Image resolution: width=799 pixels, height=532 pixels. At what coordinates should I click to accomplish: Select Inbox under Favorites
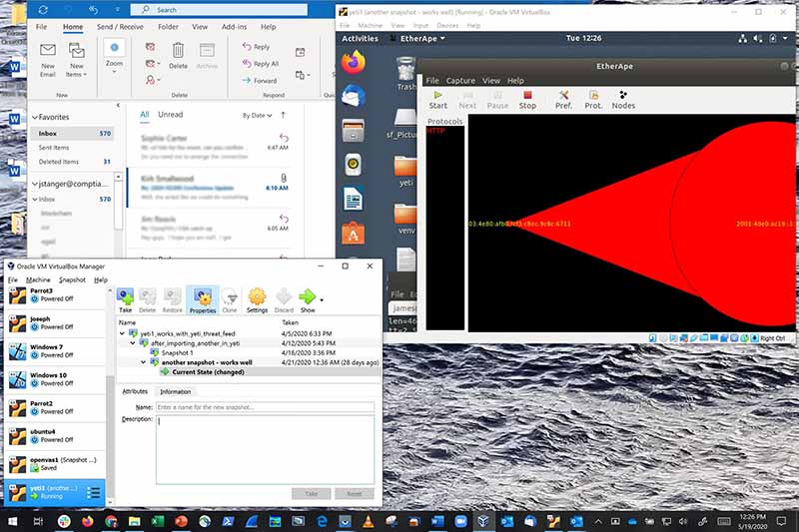point(71,134)
